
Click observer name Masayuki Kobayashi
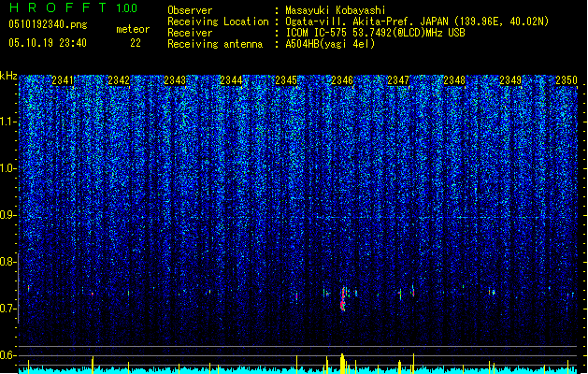pyautogui.click(x=336, y=10)
